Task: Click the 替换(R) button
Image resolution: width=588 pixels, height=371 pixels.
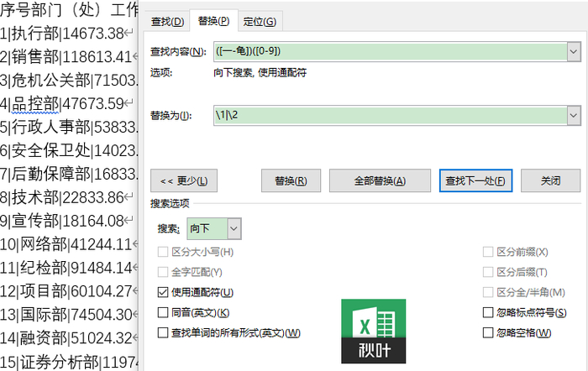Action: [x=291, y=180]
